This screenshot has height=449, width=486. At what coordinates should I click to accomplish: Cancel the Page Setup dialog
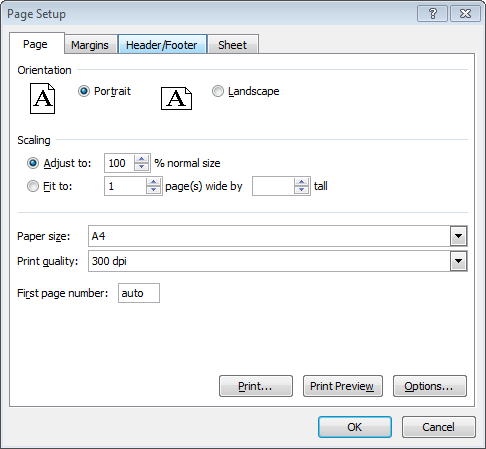(438, 427)
